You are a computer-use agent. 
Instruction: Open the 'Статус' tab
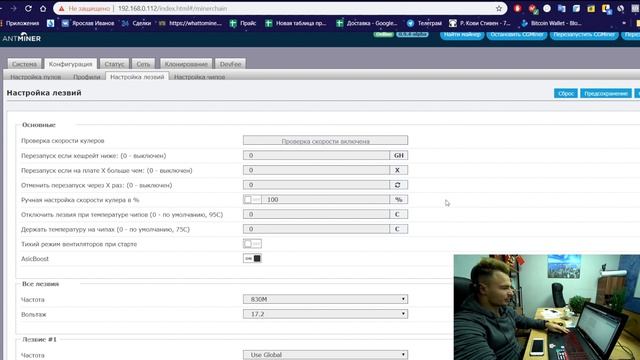click(114, 64)
